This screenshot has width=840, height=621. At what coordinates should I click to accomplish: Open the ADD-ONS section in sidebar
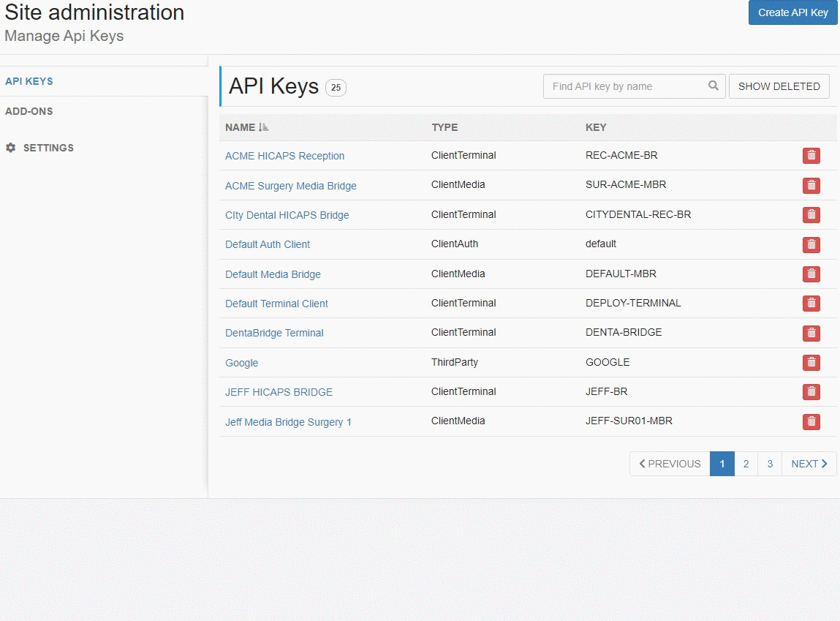[x=29, y=111]
